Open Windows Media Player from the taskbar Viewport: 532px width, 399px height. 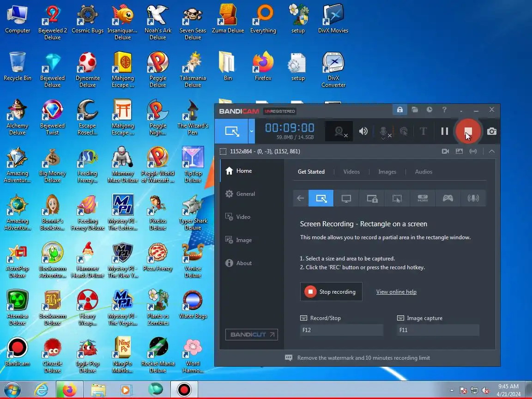pos(126,390)
